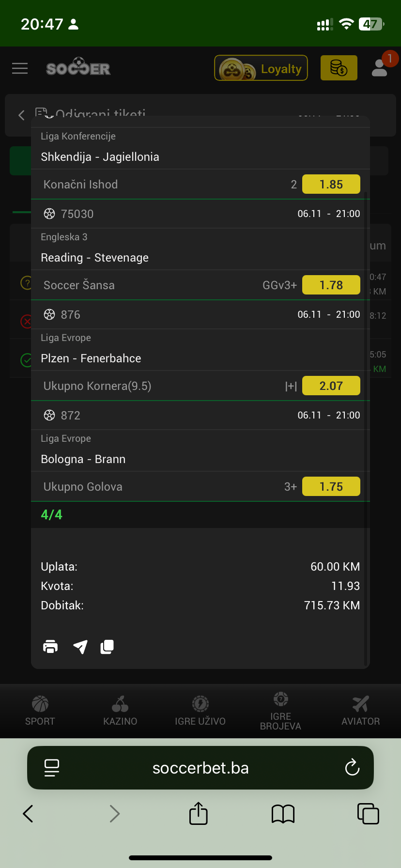The width and height of the screenshot is (401, 868).
Task: Share ticket via paper plane icon
Action: pos(80,647)
